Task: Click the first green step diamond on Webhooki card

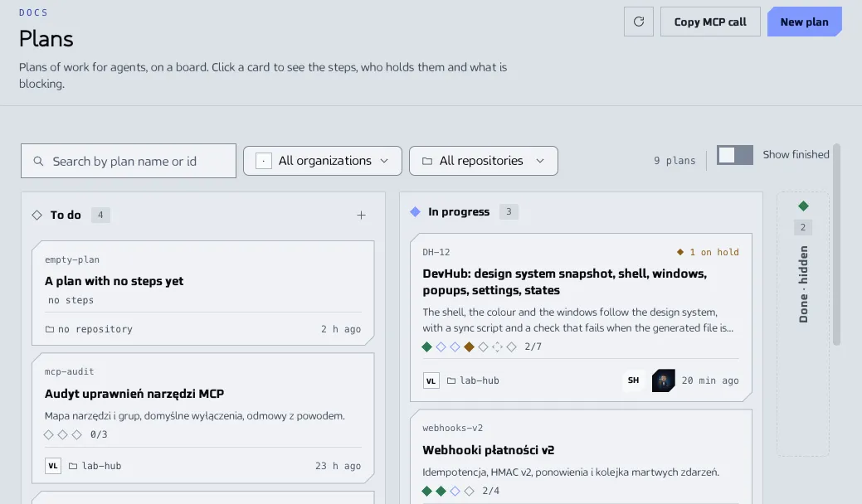Action: [x=427, y=491]
